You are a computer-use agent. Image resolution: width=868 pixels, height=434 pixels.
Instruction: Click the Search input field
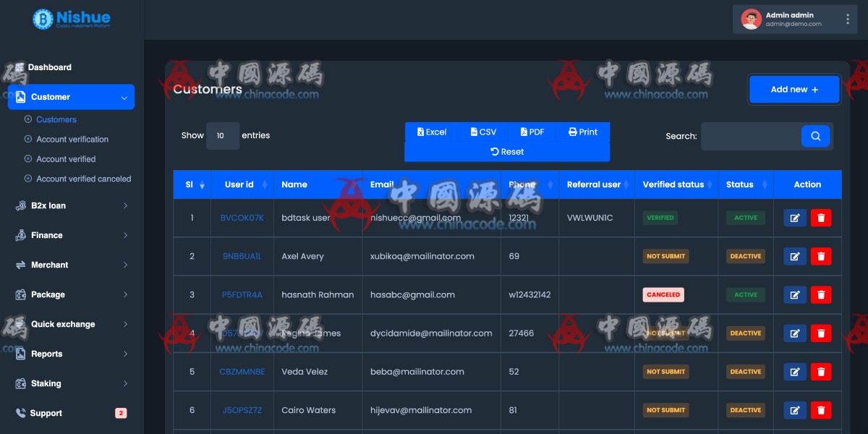(x=750, y=136)
